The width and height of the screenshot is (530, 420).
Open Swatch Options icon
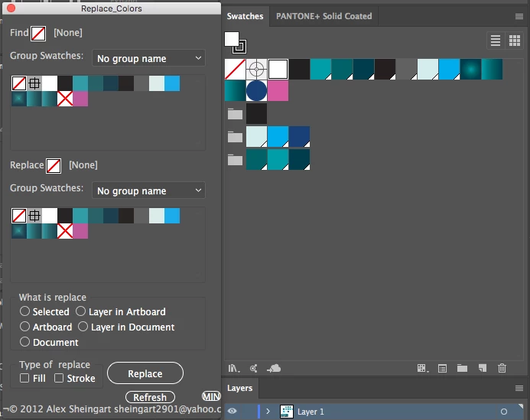443,368
